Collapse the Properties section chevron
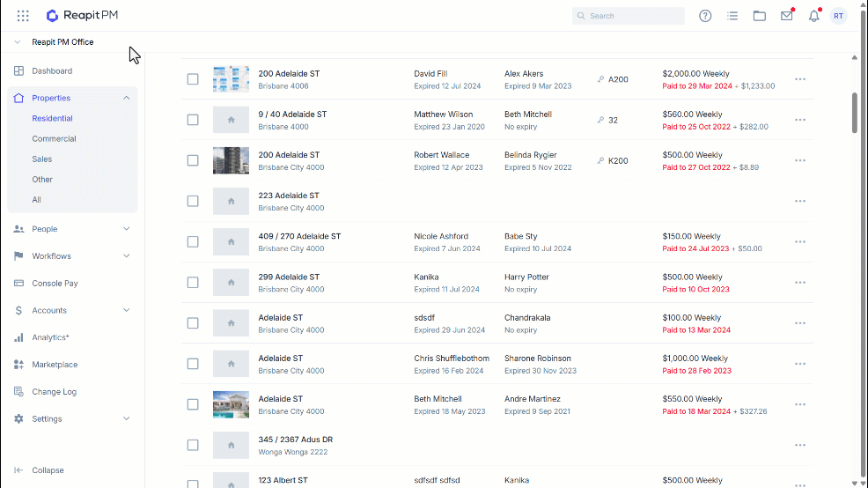The width and height of the screenshot is (868, 488). tap(126, 98)
